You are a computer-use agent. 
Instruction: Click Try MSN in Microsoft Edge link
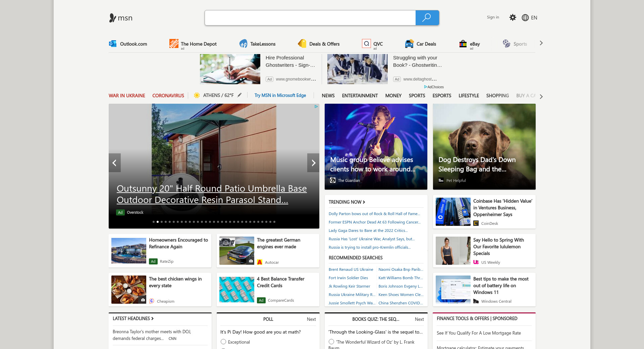tap(280, 95)
